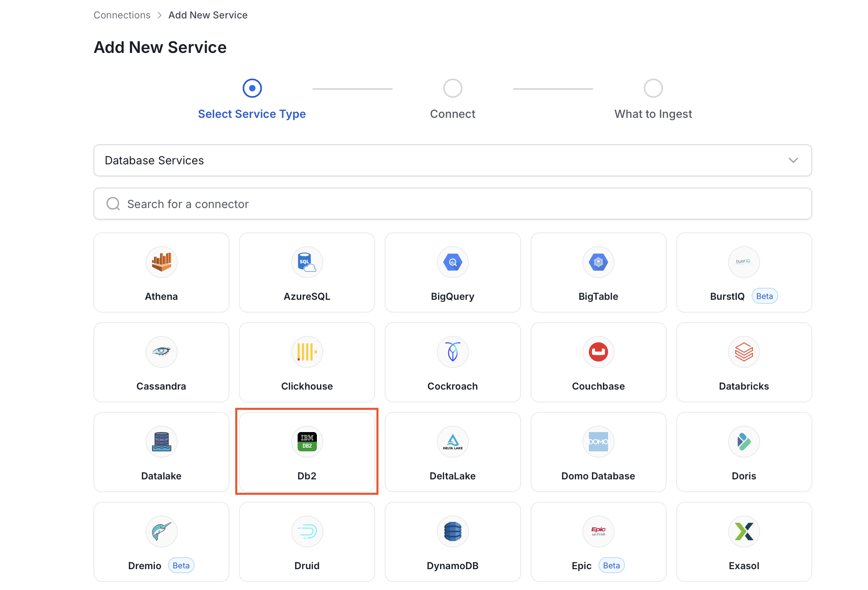Click the Select Service Type step label
The width and height of the screenshot is (868, 590).
252,114
